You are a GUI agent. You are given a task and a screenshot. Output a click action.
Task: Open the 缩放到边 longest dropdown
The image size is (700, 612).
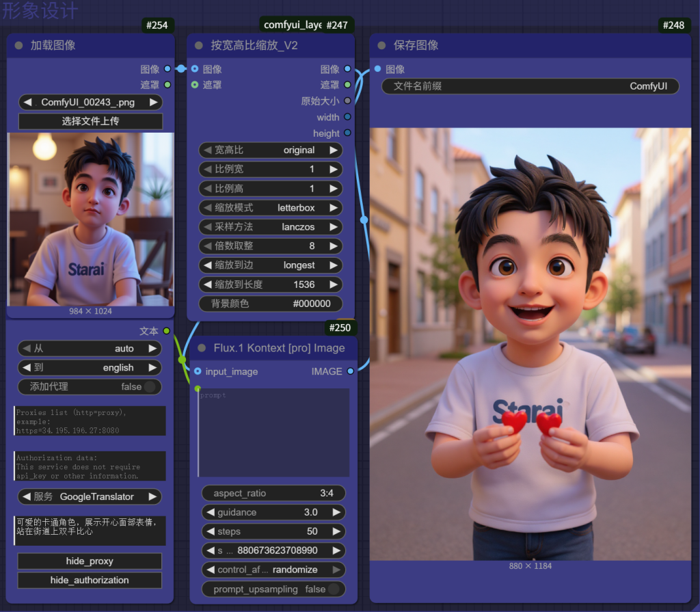pyautogui.click(x=271, y=265)
